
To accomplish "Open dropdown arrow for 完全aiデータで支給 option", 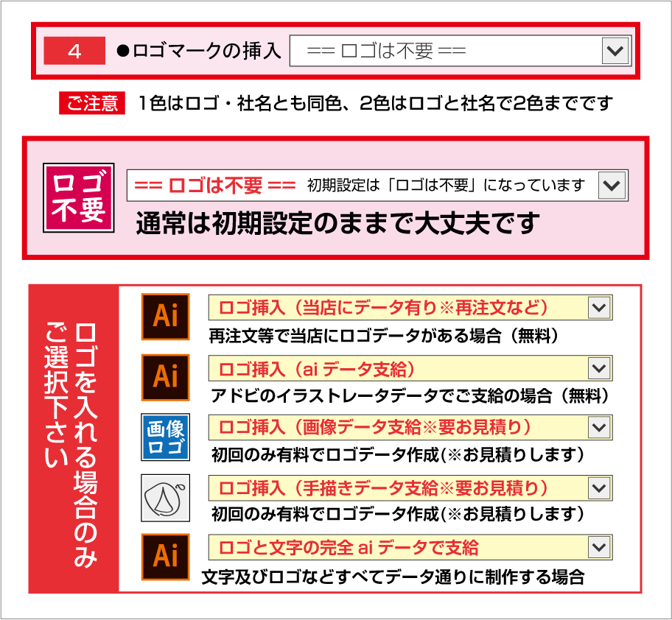I will click(x=599, y=547).
